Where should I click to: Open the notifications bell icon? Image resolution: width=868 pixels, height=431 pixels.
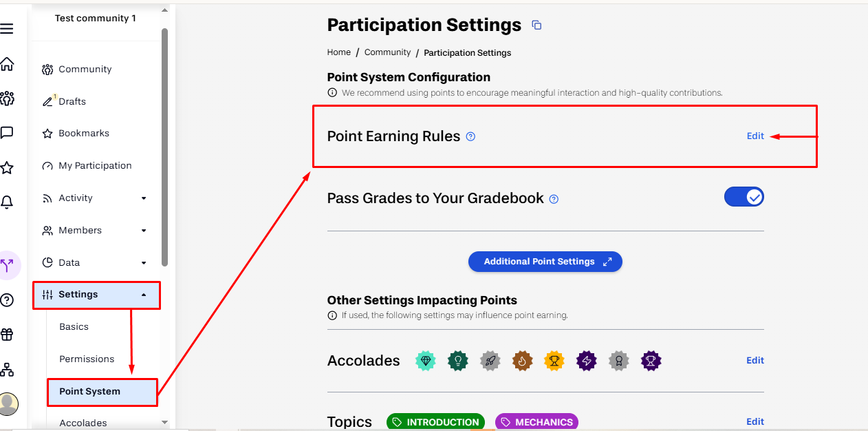click(x=7, y=202)
